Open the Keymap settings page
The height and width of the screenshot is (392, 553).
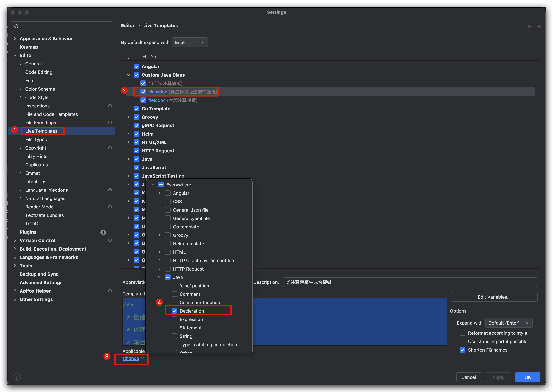point(29,47)
